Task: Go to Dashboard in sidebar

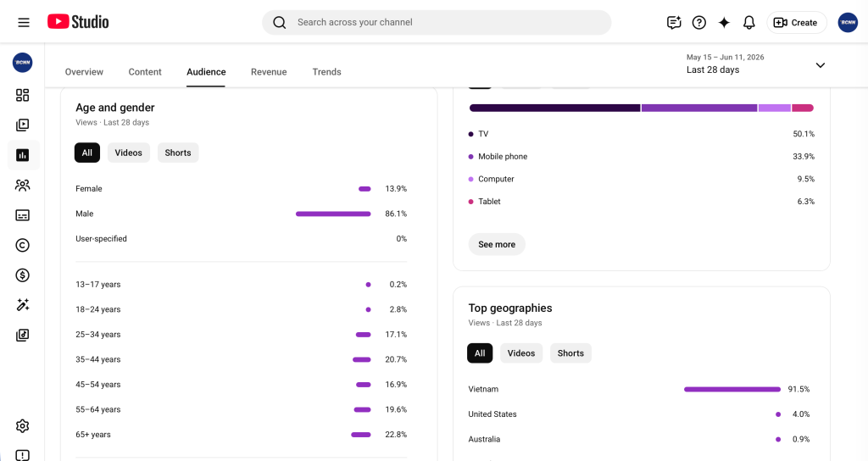Action: (23, 95)
